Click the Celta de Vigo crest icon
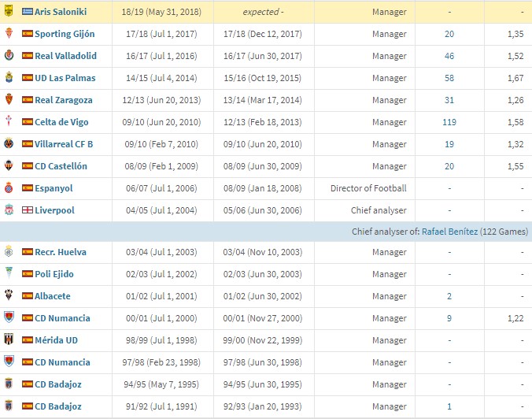 coord(9,121)
